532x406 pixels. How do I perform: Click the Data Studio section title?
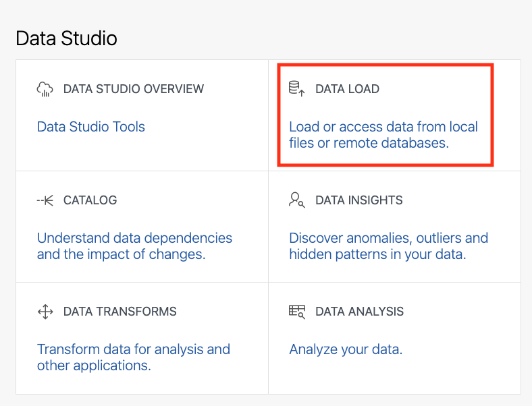coord(66,38)
